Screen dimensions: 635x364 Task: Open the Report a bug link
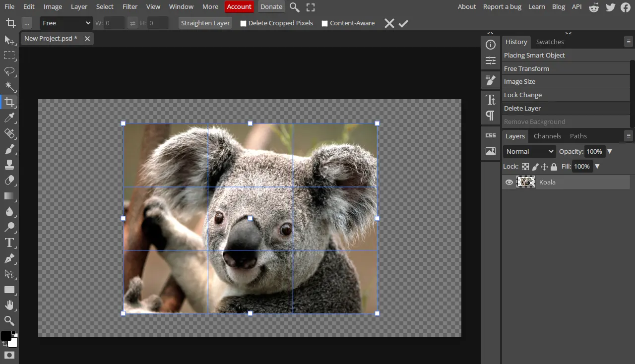502,7
